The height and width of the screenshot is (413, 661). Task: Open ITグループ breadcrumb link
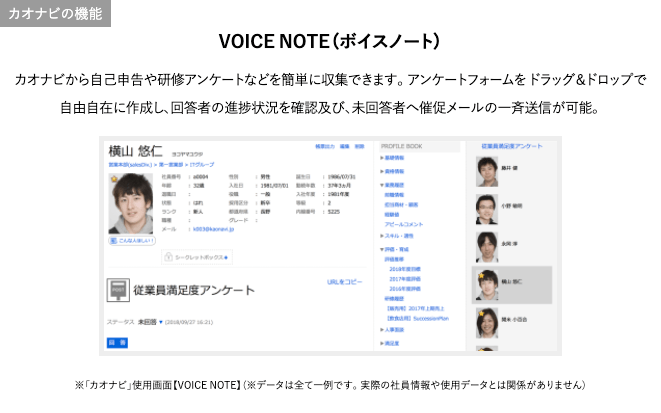click(x=202, y=165)
